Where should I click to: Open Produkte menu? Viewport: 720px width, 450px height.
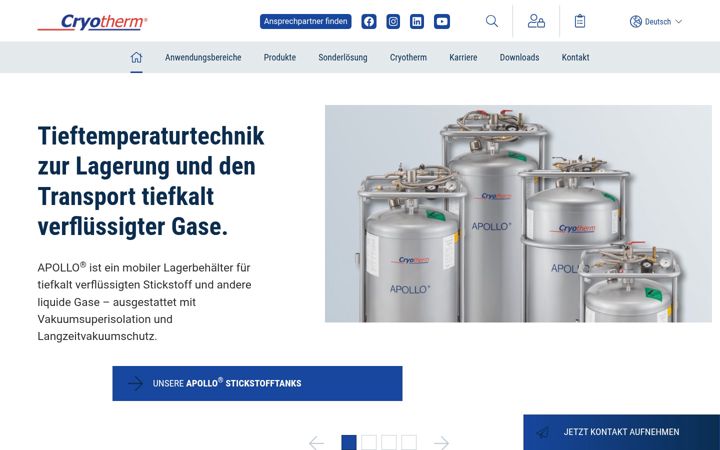coord(280,57)
